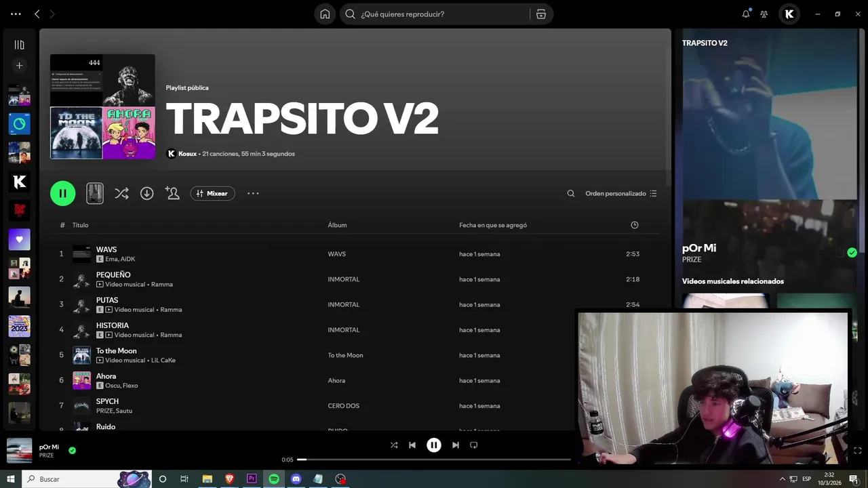Open full screen player icon
This screenshot has width=868, height=488.
coord(857,451)
